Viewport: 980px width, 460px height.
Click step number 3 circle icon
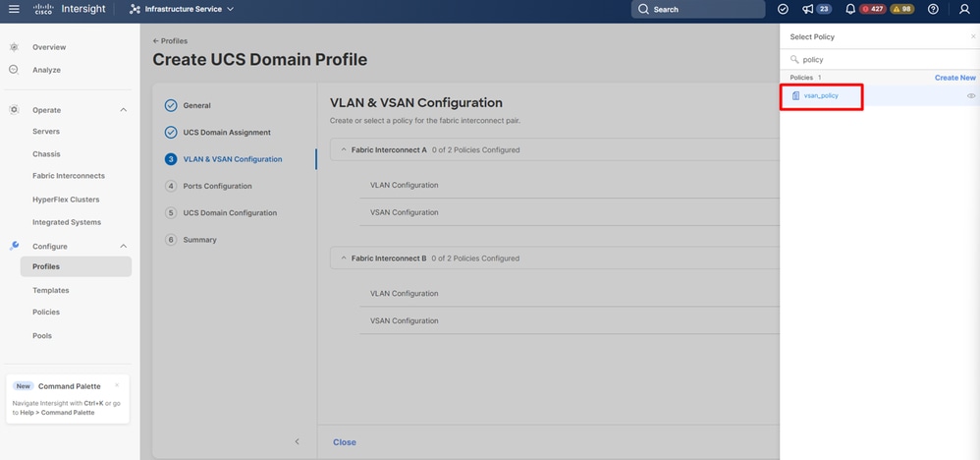pos(171,159)
